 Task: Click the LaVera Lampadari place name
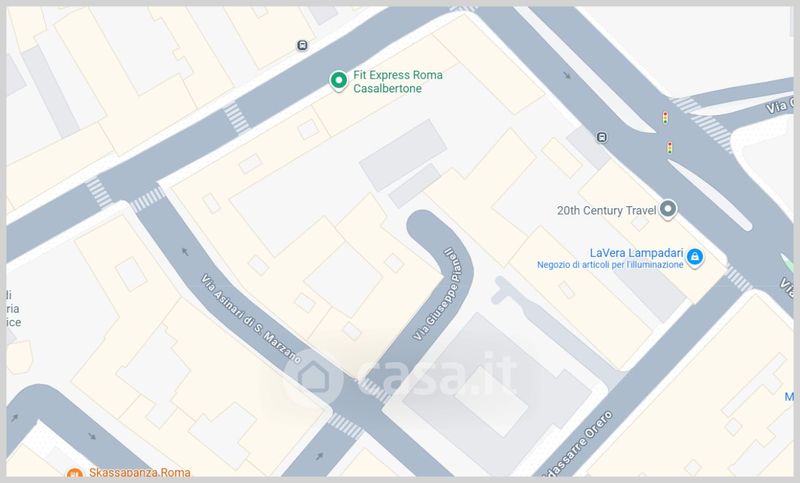pyautogui.click(x=636, y=252)
